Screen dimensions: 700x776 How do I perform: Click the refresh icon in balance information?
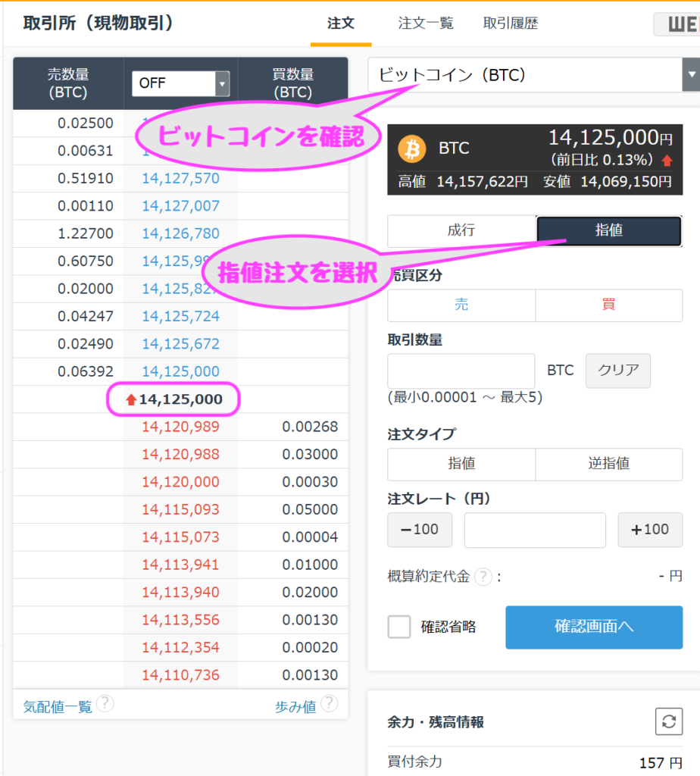click(669, 721)
